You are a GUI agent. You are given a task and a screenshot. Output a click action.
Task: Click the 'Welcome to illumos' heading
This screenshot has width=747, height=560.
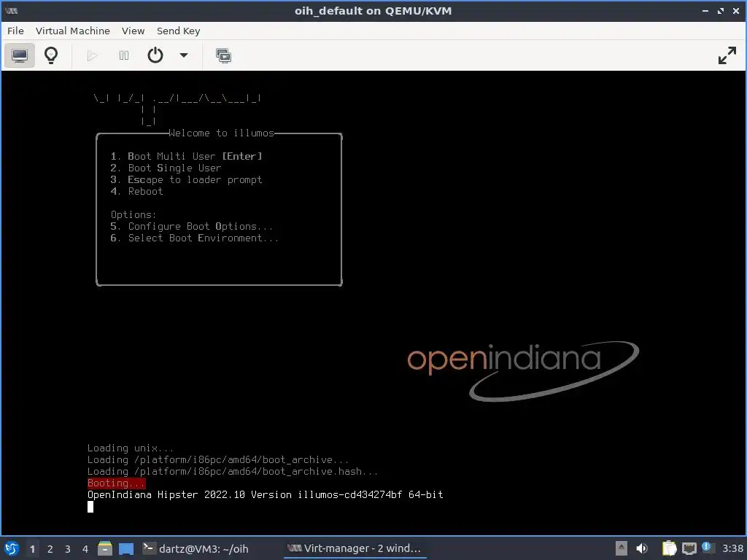pyautogui.click(x=222, y=133)
